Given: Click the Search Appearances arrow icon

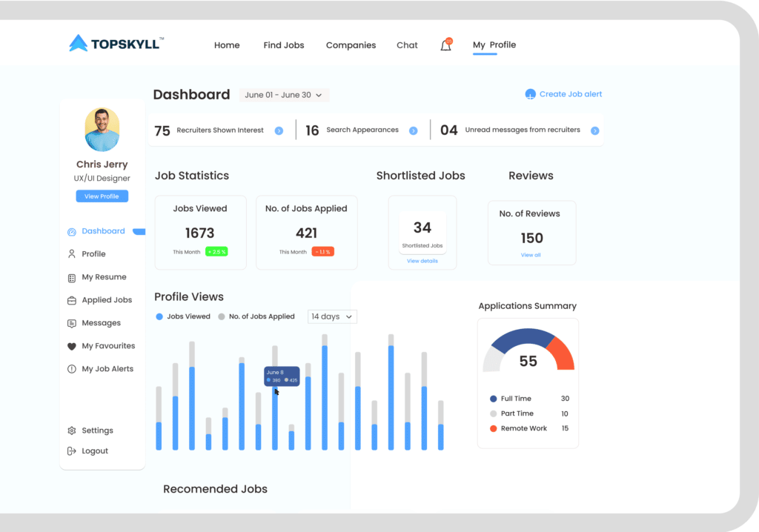Looking at the screenshot, I should pyautogui.click(x=413, y=130).
